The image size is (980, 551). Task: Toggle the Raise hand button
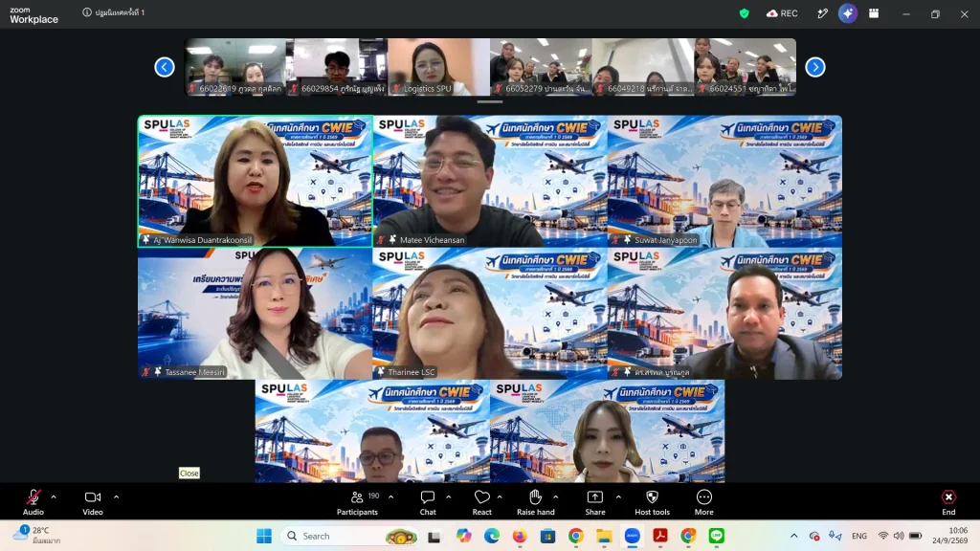[536, 501]
